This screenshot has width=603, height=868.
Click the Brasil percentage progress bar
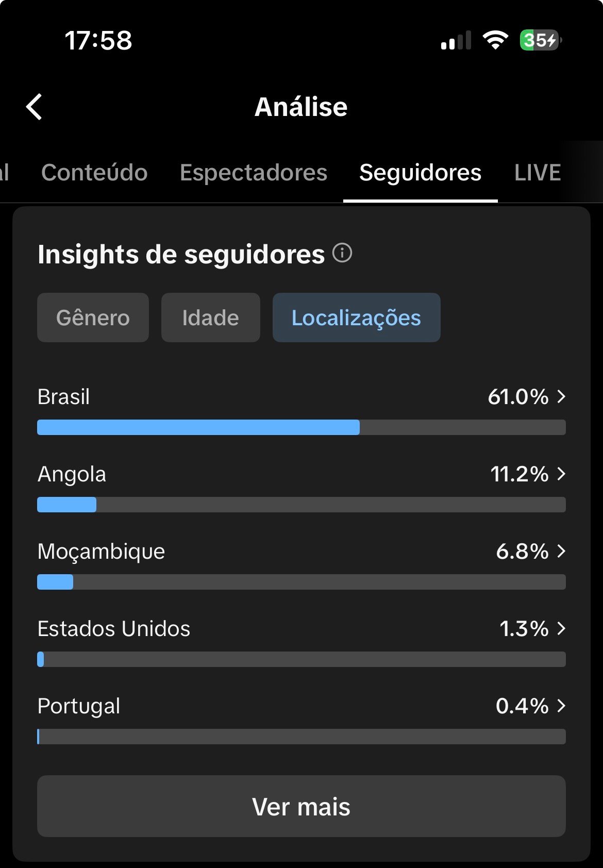click(301, 427)
